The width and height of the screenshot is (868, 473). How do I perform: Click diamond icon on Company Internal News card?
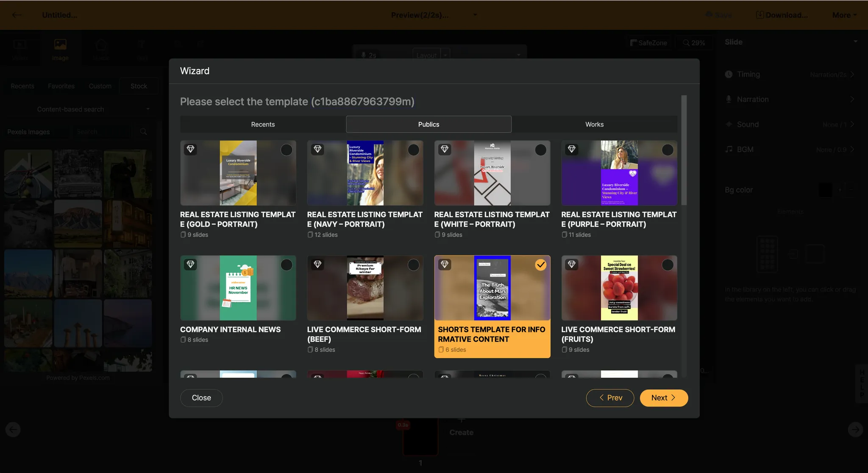191,264
